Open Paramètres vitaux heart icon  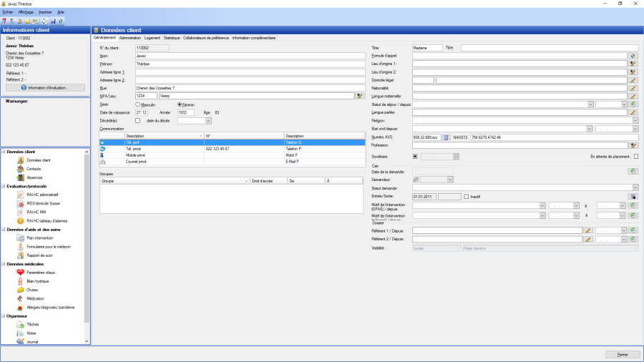21,273
